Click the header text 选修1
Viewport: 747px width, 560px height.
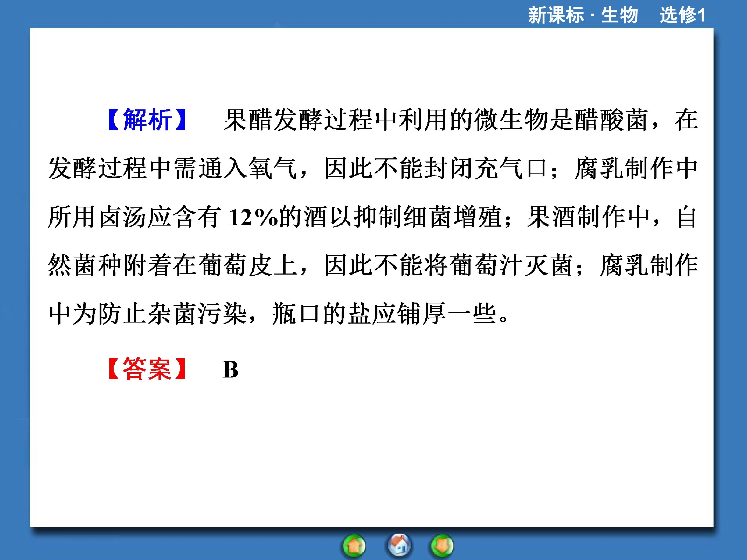pyautogui.click(x=682, y=15)
